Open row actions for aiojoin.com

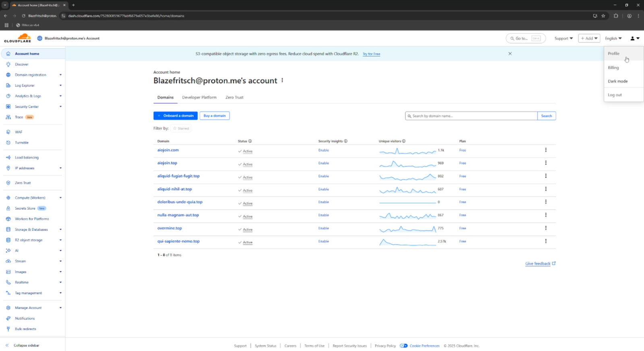[546, 150]
